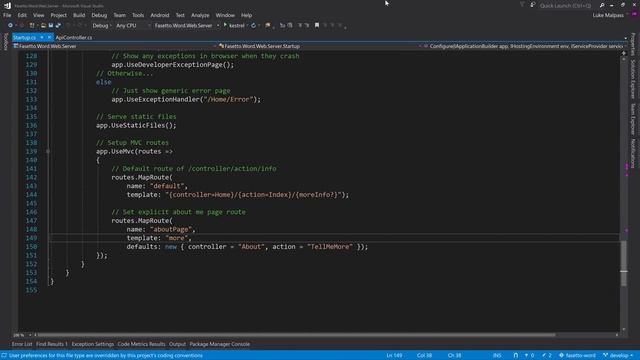Open the Code Metrics Results panel tab
Viewport: 640px width, 360px height.
pyautogui.click(x=141, y=344)
